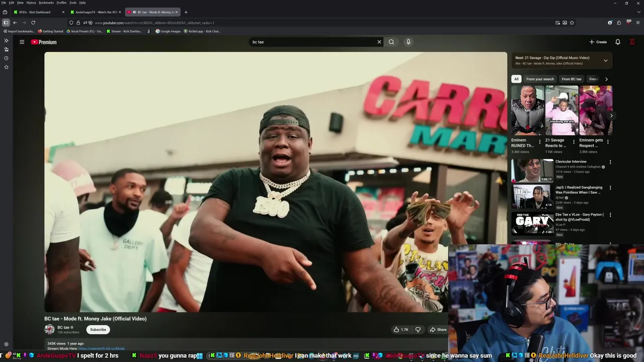Viewport: 644px width, 362px height.
Task: Open Eminem RUINED Th... short thumbnail
Action: (x=528, y=110)
